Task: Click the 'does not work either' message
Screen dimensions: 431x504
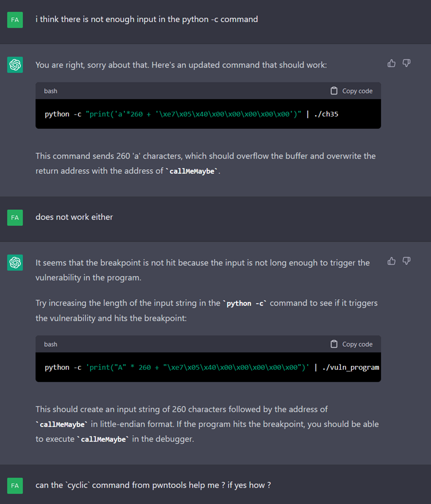Action: (x=74, y=217)
